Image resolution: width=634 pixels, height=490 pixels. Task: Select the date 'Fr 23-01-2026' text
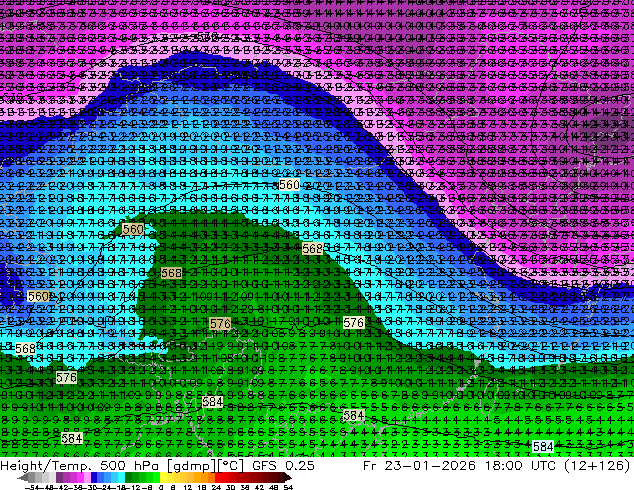click(419, 465)
